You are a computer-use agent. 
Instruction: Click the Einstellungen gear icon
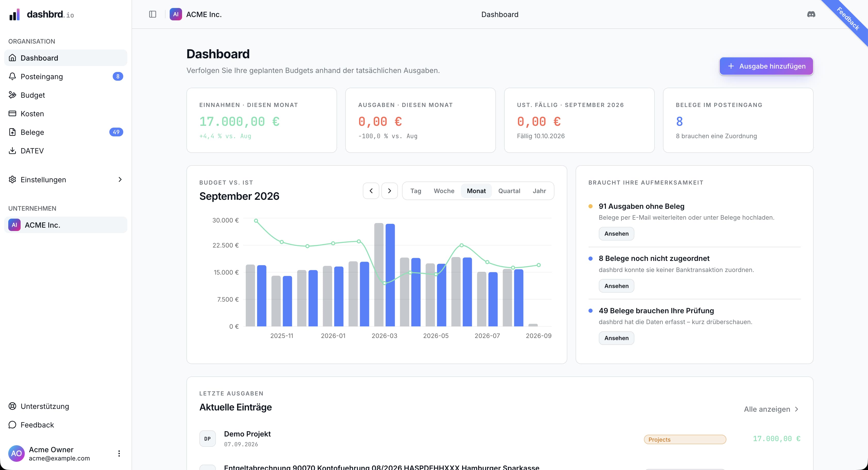[12, 180]
